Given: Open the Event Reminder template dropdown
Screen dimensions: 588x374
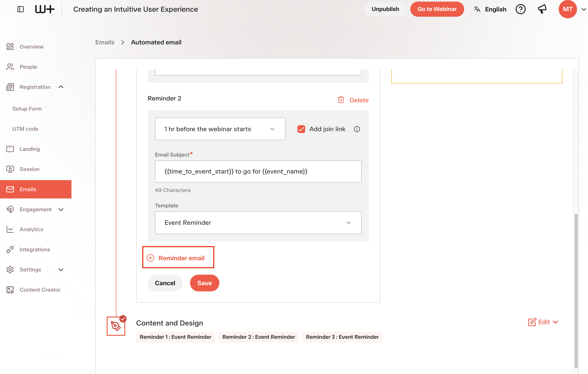Looking at the screenshot, I should [258, 223].
